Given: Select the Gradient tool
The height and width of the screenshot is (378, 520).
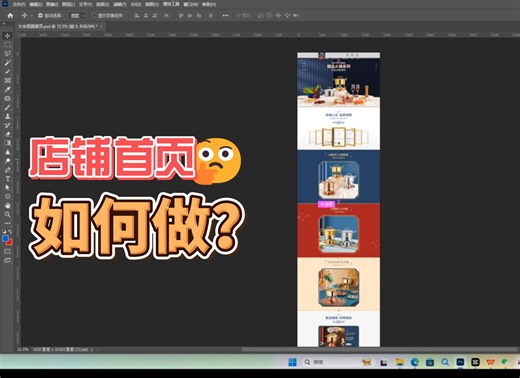Looking at the screenshot, I should (x=7, y=143).
